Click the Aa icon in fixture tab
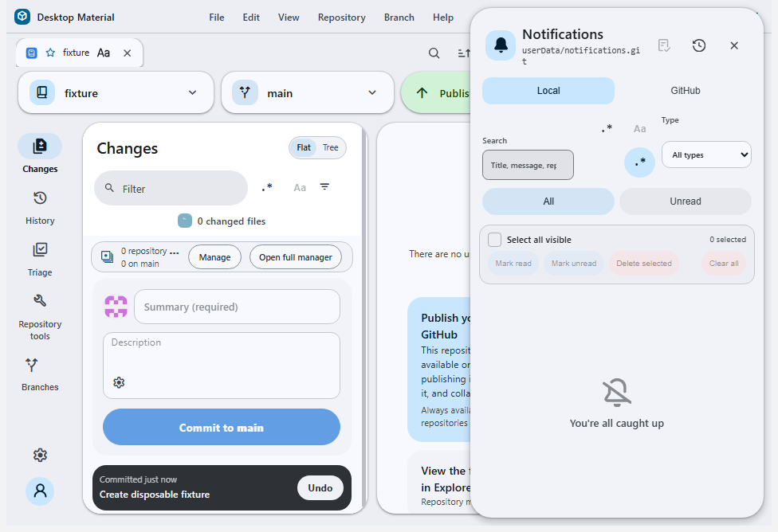Image resolution: width=778 pixels, height=532 pixels. tap(103, 53)
